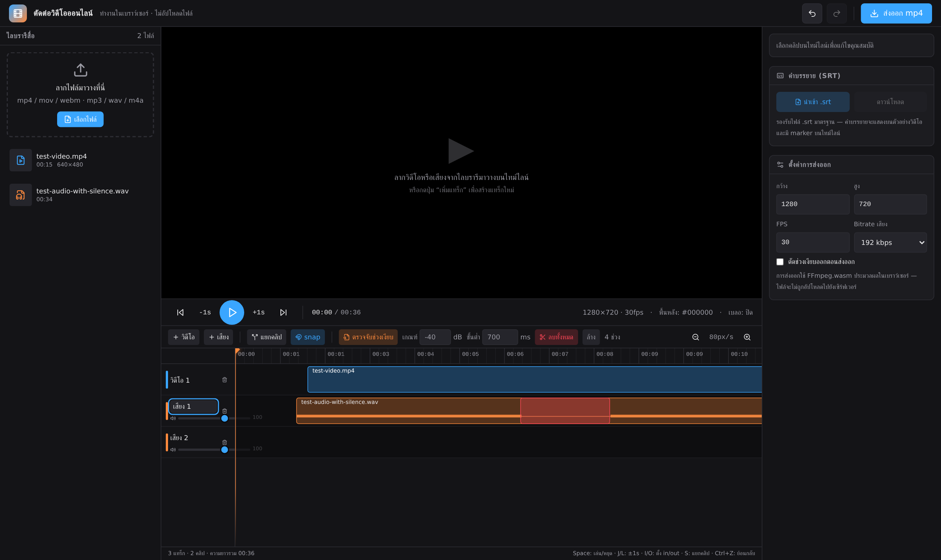Viewport: 941px width, 560px height.
Task: Click the test-video.mp4 file name
Action: pyautogui.click(x=62, y=156)
